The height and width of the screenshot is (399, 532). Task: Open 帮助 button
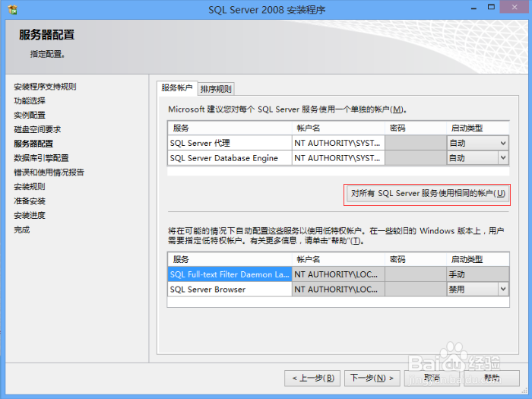tap(492, 378)
